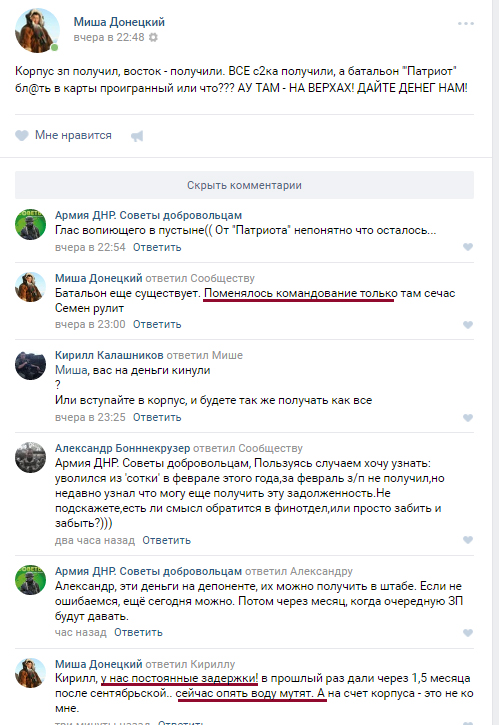Click the Мне нравится label
This screenshot has height=725, width=499.
tap(74, 135)
